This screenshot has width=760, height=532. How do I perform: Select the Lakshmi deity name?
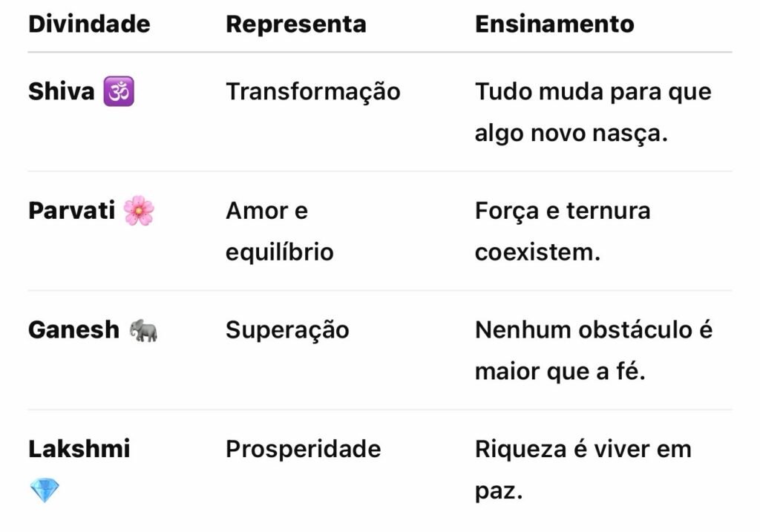tap(79, 449)
